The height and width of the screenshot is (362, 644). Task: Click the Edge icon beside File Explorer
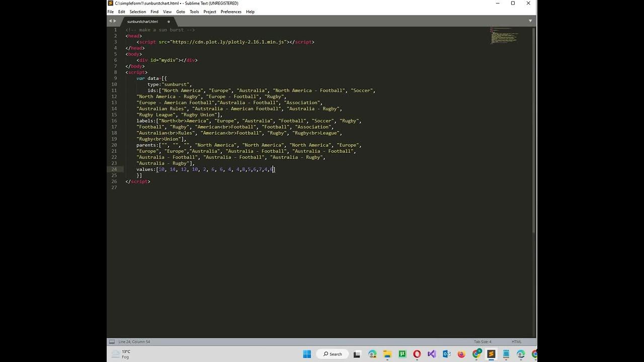coord(372,354)
